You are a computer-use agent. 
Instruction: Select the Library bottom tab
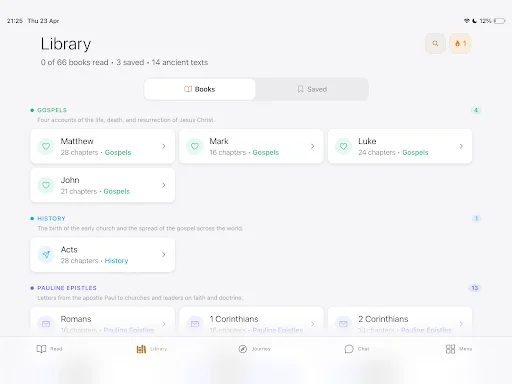pos(152,349)
